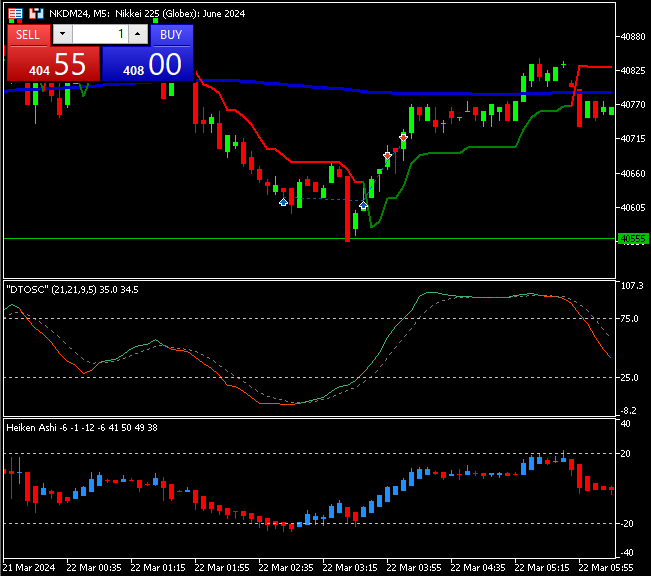Click the 25.0 DTOSC level label
Screen dimensions: 651x576
click(629, 377)
